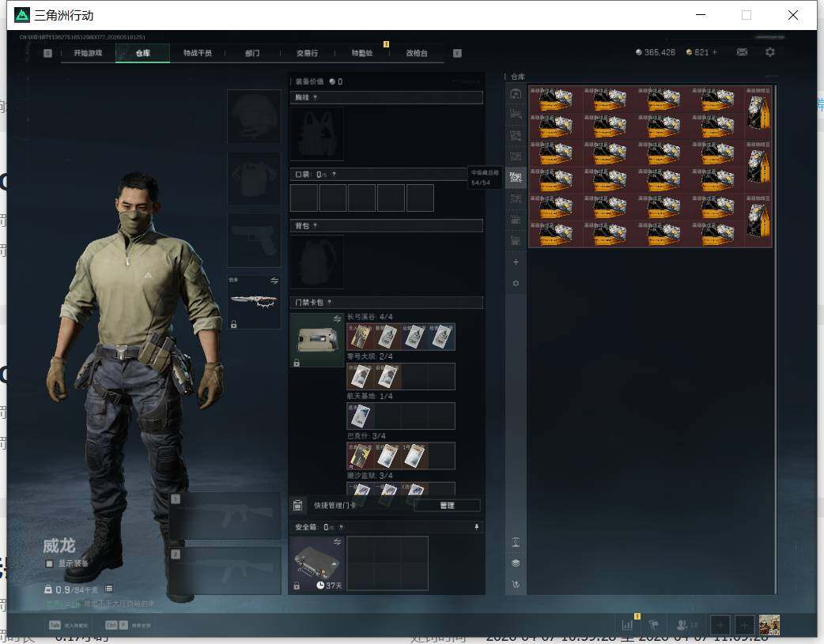Add a new warehouse container with plus

click(516, 262)
